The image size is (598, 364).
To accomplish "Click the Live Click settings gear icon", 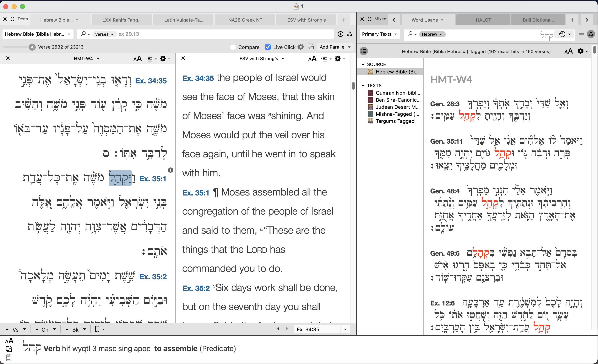I will coord(300,47).
